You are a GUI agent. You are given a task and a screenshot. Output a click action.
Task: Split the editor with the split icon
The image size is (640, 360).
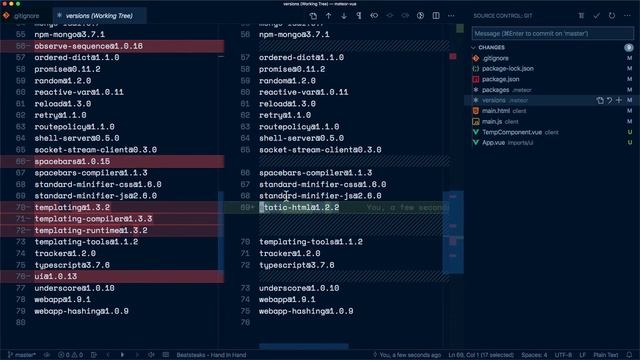(x=436, y=16)
